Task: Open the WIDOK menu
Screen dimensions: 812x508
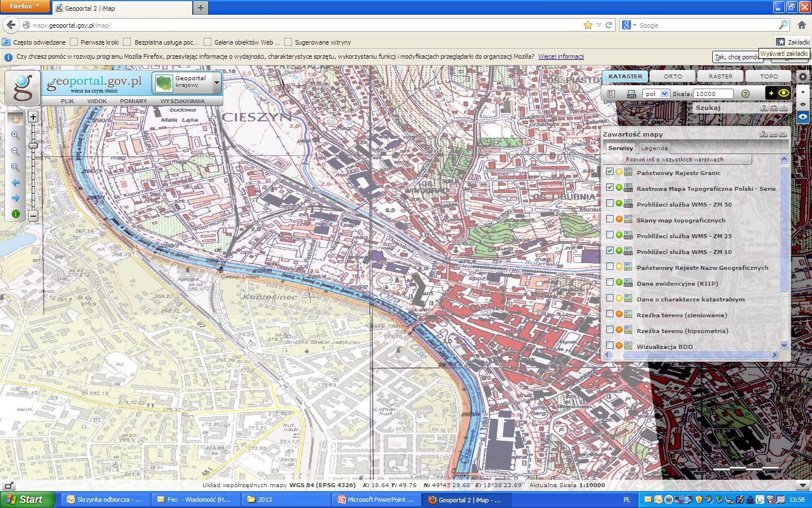Action: point(97,101)
